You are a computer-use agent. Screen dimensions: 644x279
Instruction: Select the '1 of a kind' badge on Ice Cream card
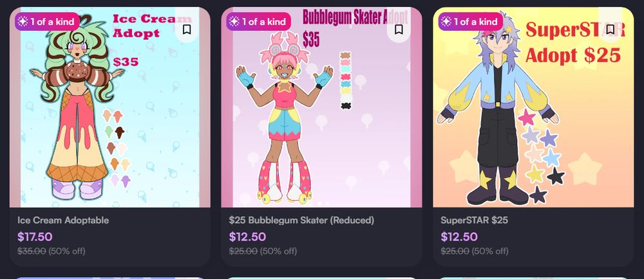[47, 22]
